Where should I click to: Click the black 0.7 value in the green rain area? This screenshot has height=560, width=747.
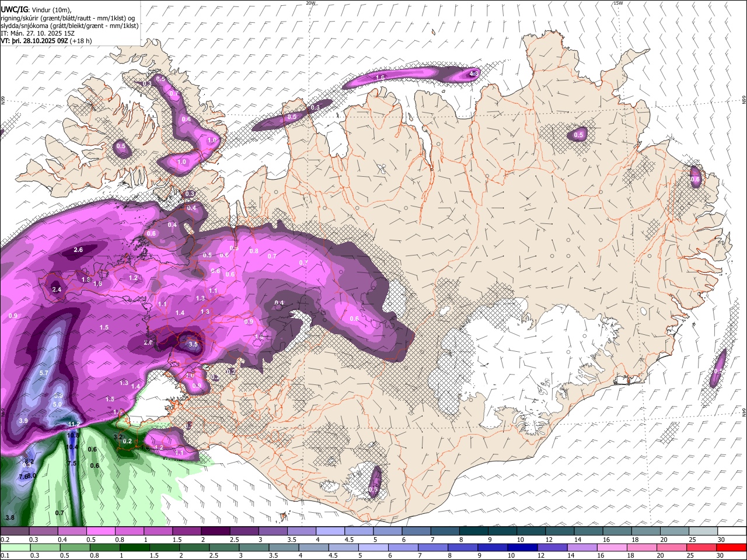60,513
